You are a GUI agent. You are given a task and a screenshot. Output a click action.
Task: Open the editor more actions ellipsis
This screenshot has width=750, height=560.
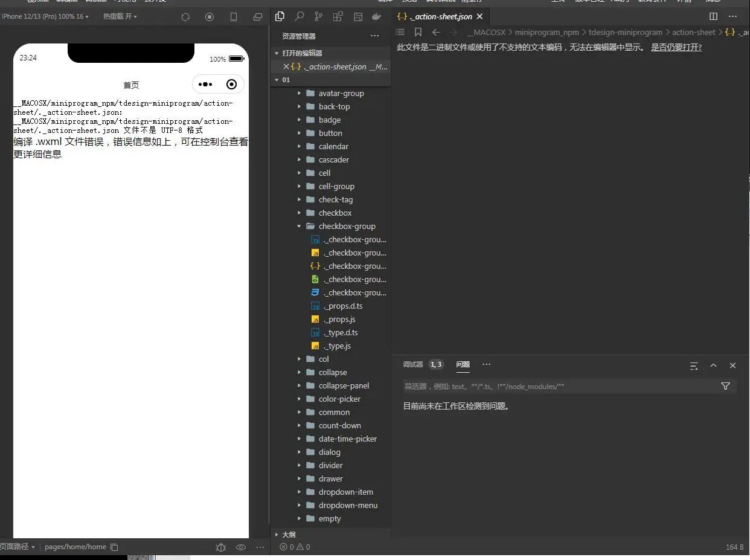tap(732, 16)
